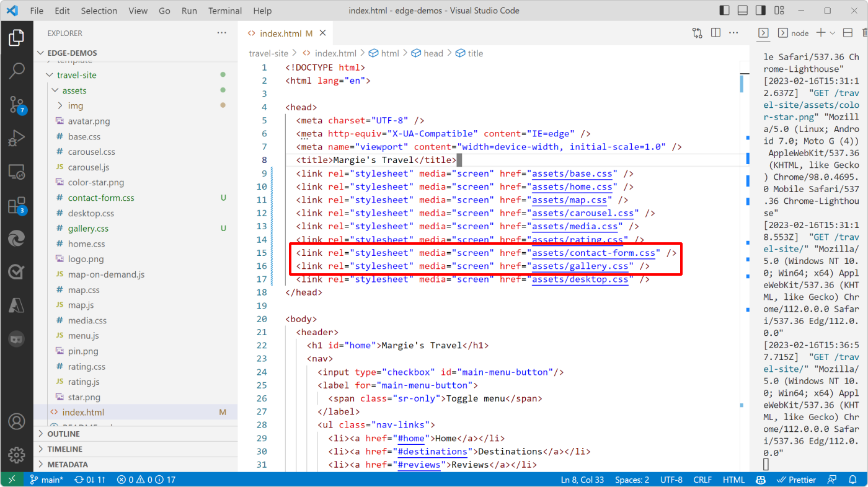Open the Terminal menu

[x=224, y=11]
